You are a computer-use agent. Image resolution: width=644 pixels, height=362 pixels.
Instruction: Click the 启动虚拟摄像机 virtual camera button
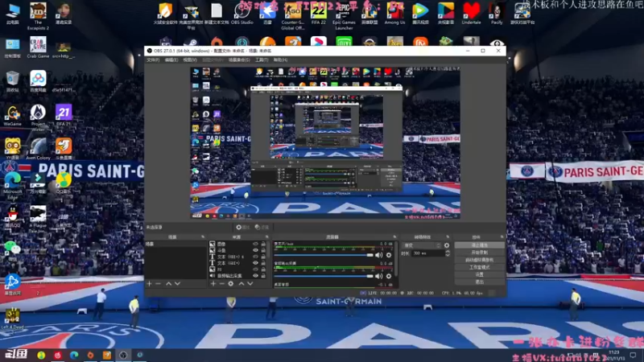[x=479, y=260]
